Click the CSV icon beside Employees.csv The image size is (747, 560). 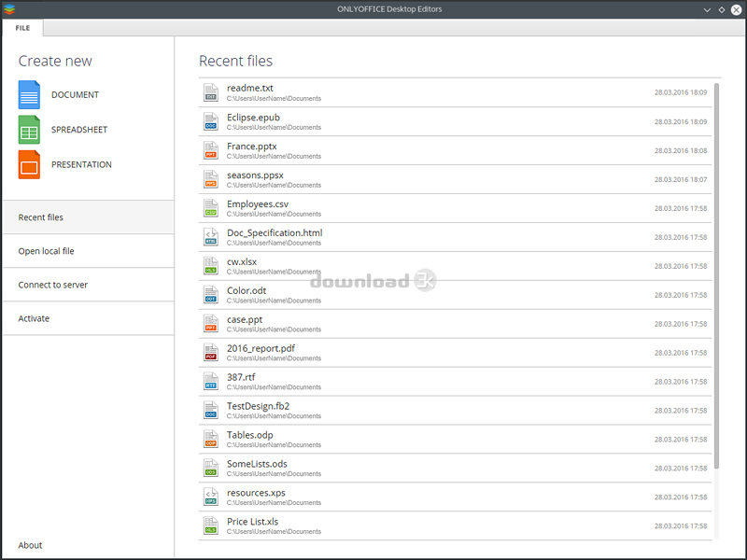pyautogui.click(x=211, y=208)
